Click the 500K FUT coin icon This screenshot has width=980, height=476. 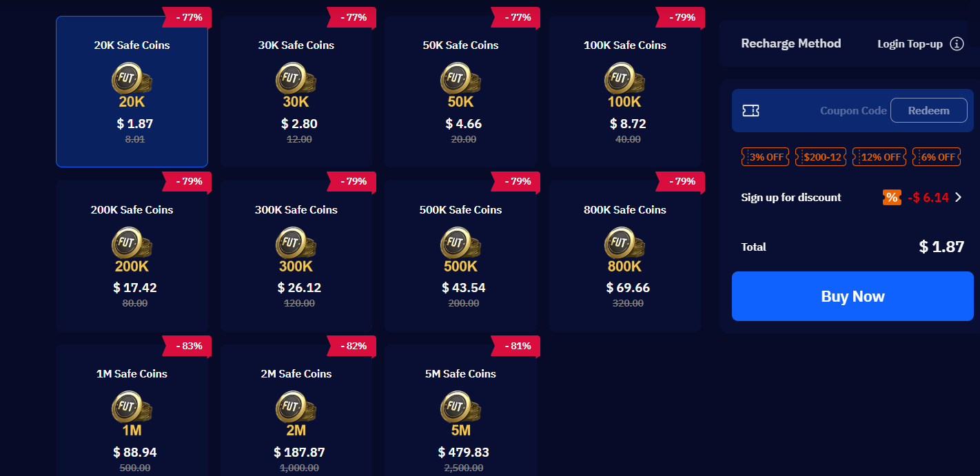(x=460, y=243)
